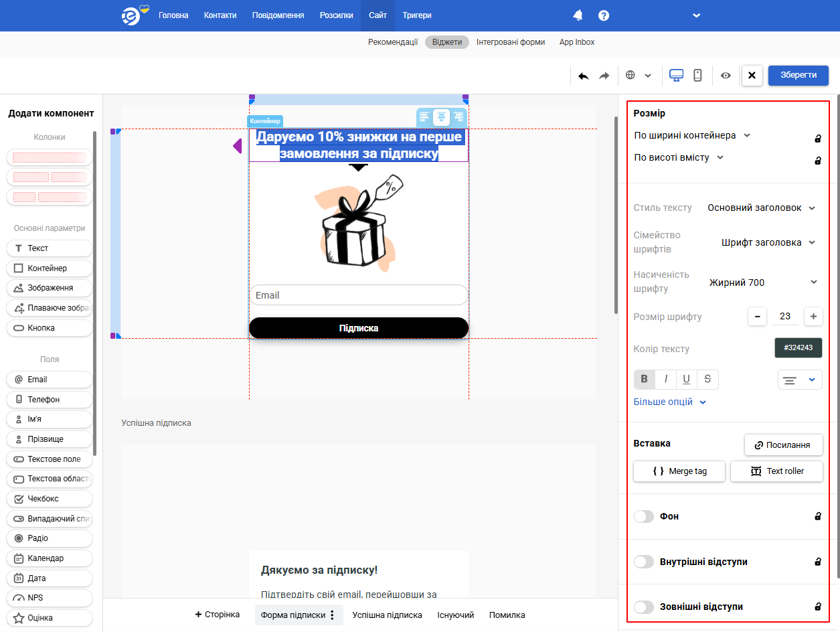Image resolution: width=840 pixels, height=632 pixels.
Task: Click the Merge tag button
Action: point(680,471)
